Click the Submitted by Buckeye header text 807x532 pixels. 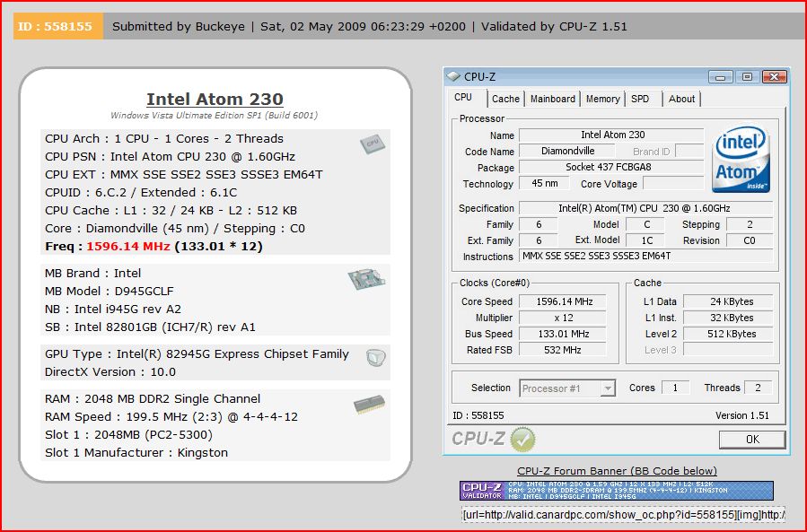point(179,26)
